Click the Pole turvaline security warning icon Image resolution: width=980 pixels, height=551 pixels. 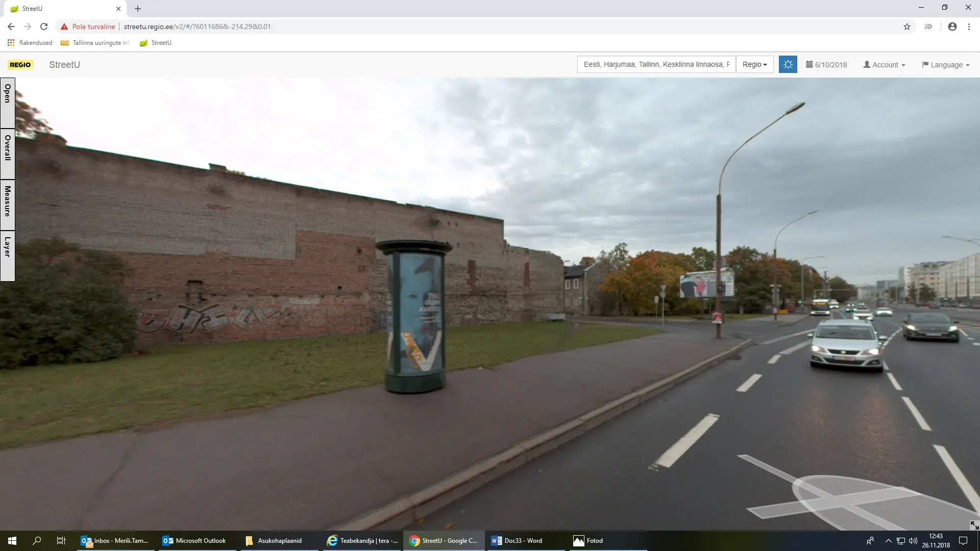(64, 27)
